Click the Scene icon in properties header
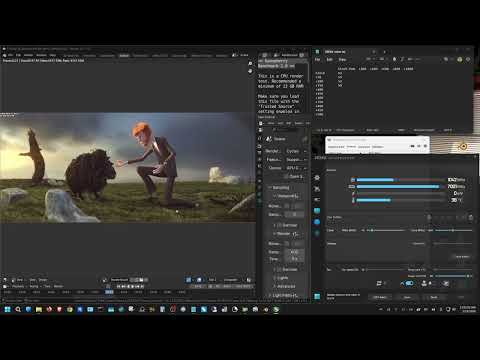This screenshot has height=360, width=480. point(269,139)
